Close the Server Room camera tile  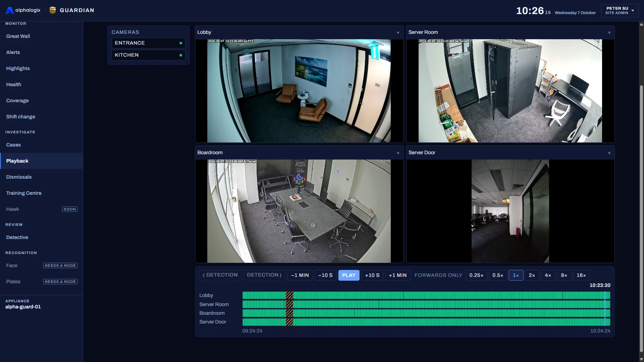(609, 33)
